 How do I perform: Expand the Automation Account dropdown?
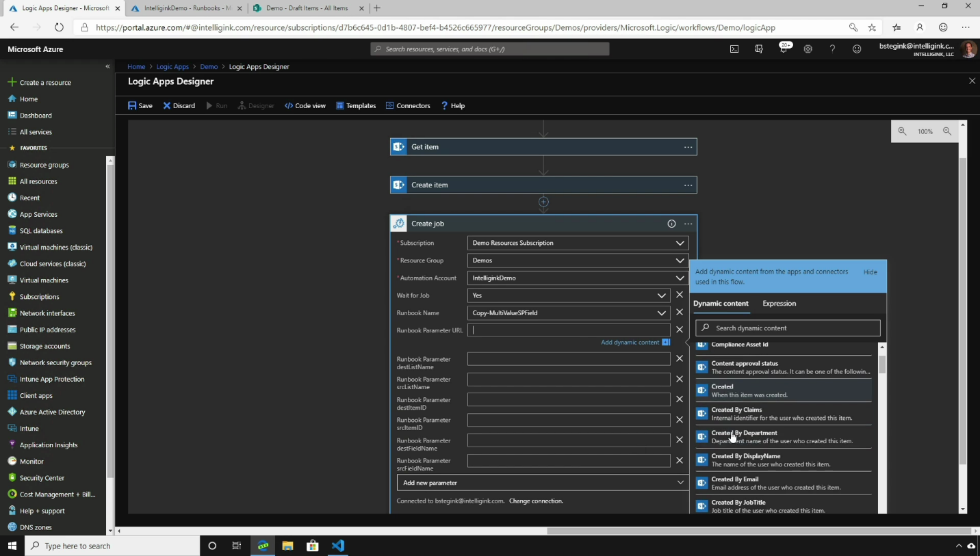point(680,278)
